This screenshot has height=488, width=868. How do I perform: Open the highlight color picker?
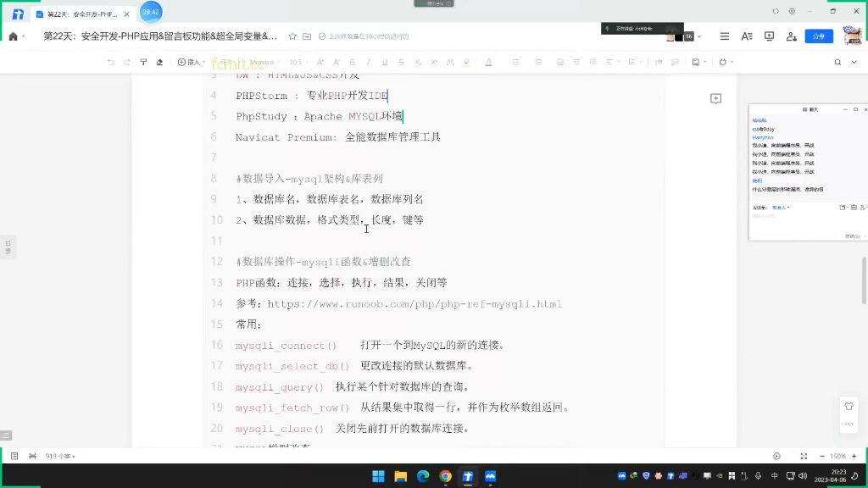coord(467,62)
